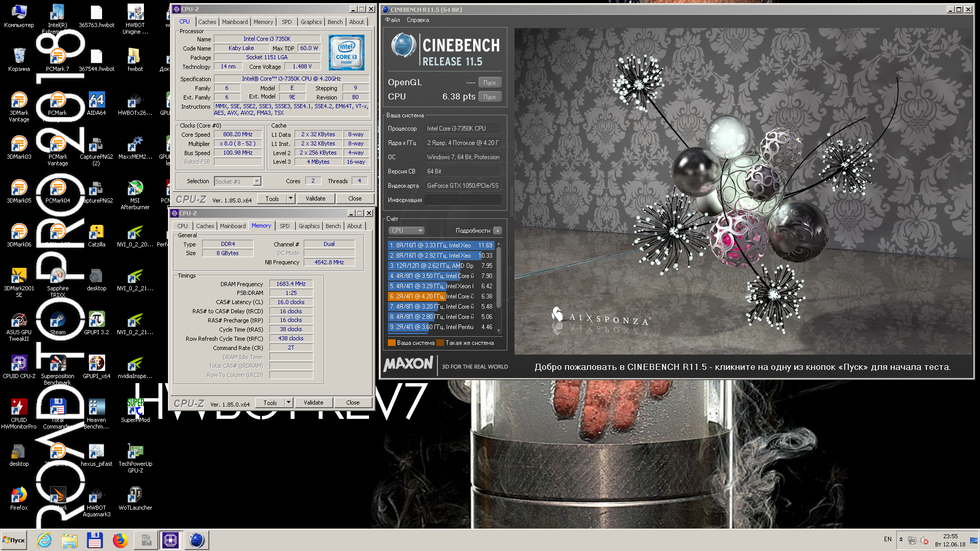The width and height of the screenshot is (980, 551).
Task: Click the Такая же система legend swatch
Action: [440, 343]
